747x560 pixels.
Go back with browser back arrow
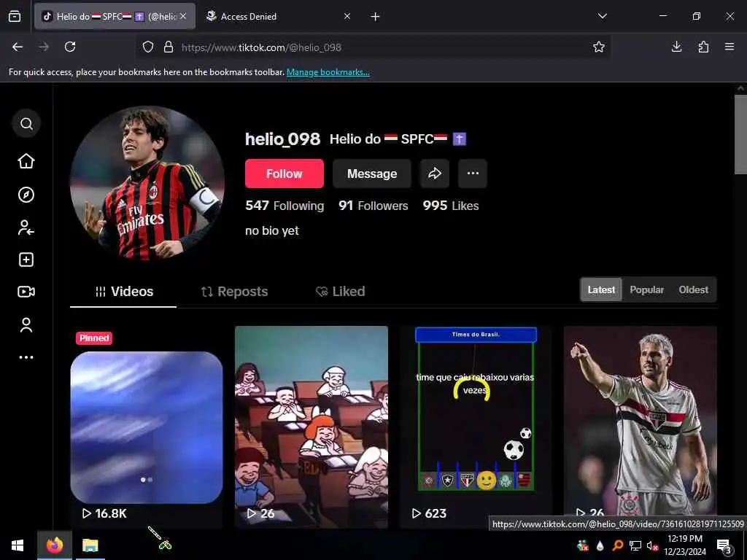pos(18,47)
